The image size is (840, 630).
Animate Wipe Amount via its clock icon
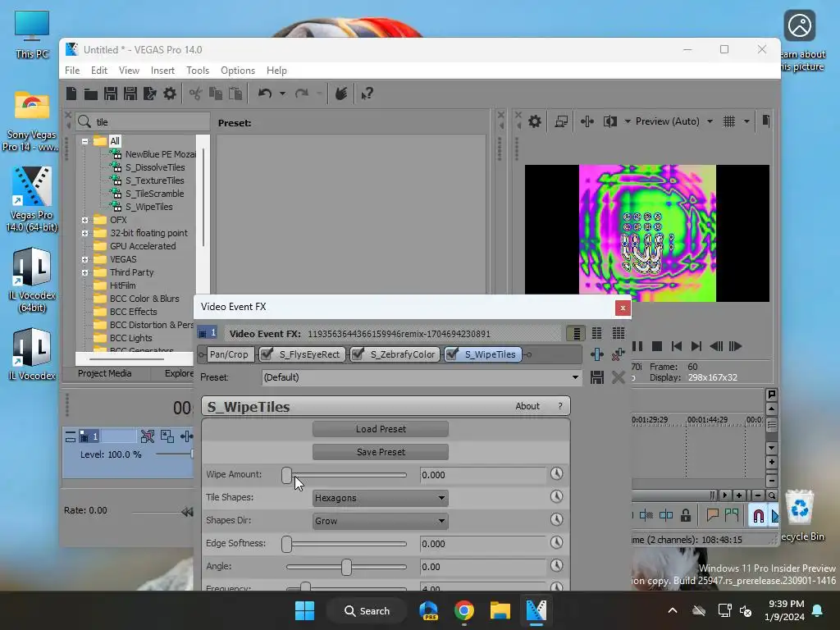(x=557, y=474)
